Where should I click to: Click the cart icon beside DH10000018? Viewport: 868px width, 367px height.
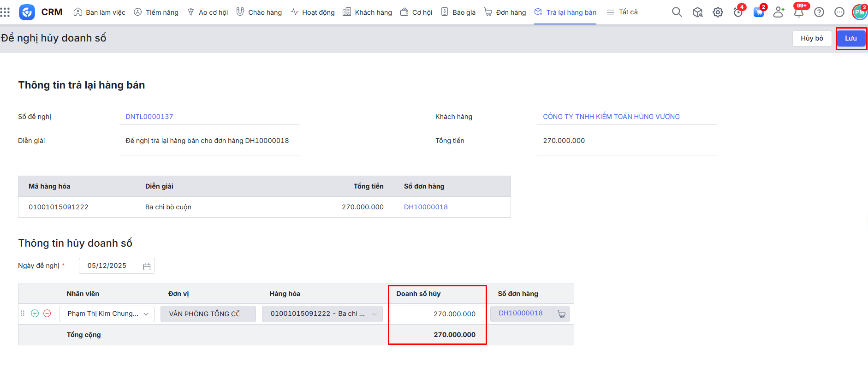pos(561,314)
